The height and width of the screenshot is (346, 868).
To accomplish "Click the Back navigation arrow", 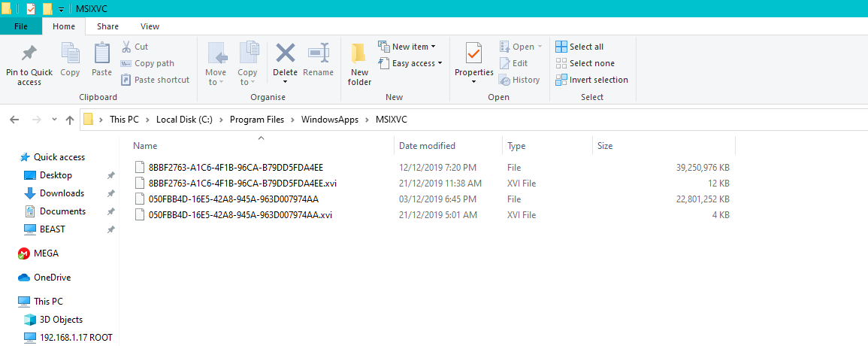I will (15, 119).
